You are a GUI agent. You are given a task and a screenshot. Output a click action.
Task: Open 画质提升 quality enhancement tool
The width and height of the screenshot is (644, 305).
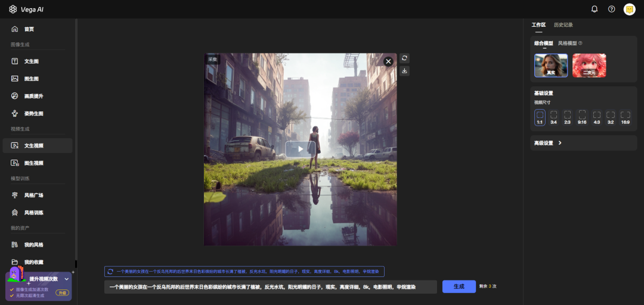pyautogui.click(x=33, y=96)
